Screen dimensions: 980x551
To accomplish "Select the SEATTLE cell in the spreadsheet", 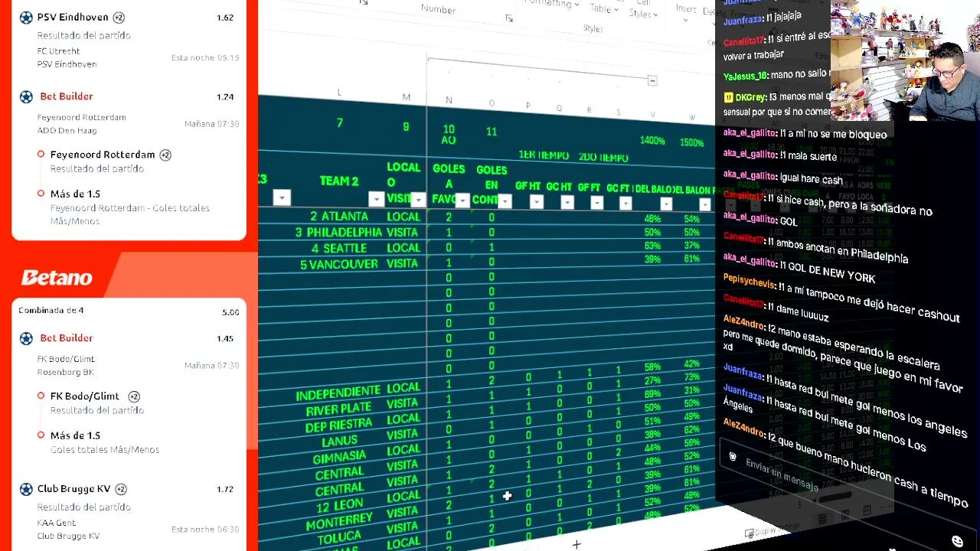I will point(339,248).
